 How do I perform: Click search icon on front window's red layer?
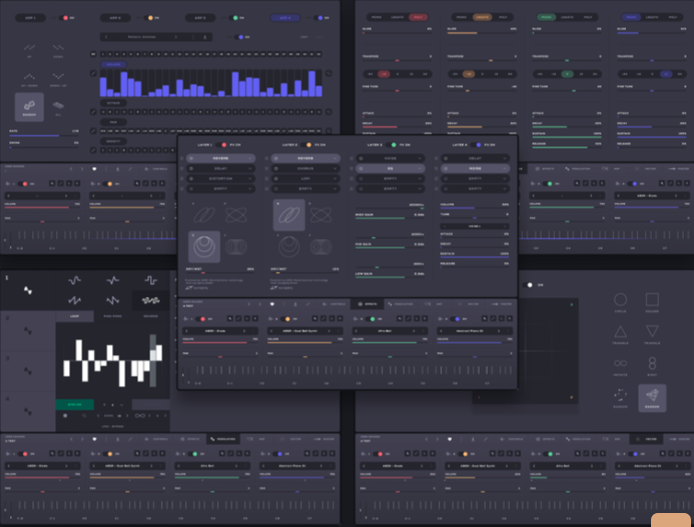point(230,319)
